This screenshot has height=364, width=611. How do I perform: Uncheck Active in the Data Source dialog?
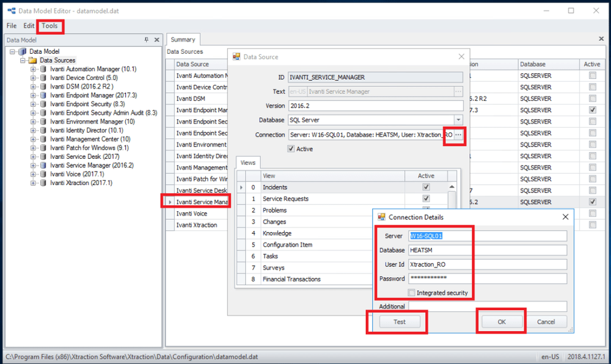click(x=290, y=148)
